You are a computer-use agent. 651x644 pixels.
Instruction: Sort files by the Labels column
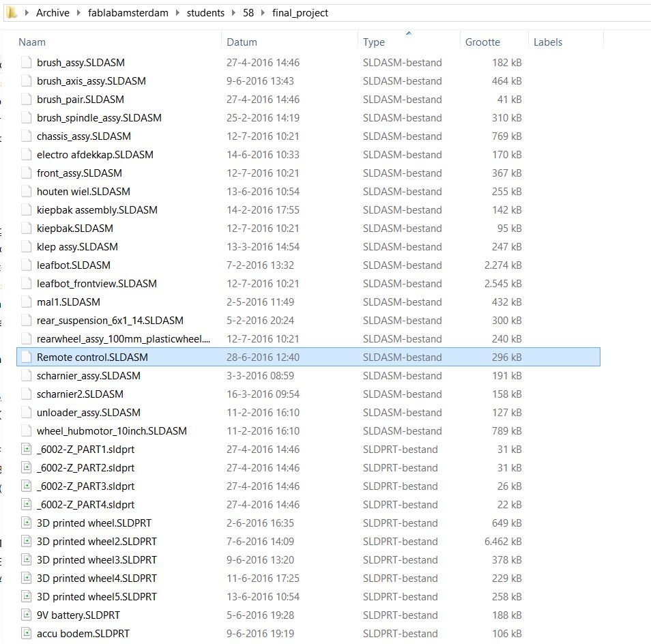pyautogui.click(x=548, y=42)
